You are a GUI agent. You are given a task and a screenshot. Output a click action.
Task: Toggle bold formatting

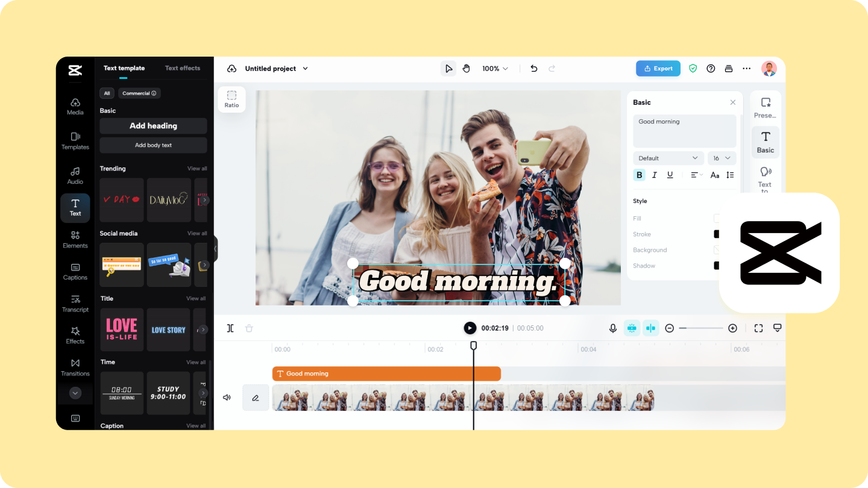tap(640, 175)
